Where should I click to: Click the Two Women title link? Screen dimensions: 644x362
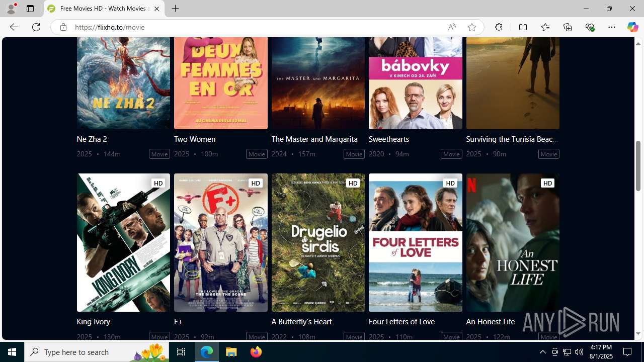(x=195, y=139)
